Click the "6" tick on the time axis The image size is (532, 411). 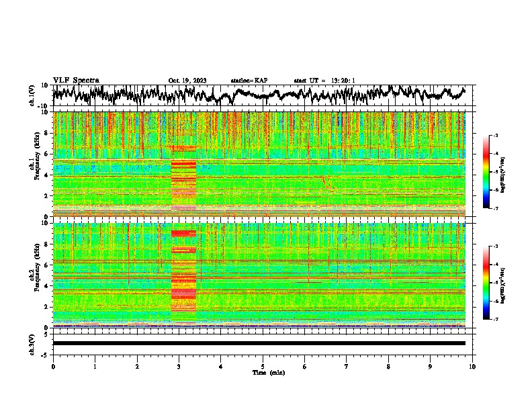tap(304, 367)
